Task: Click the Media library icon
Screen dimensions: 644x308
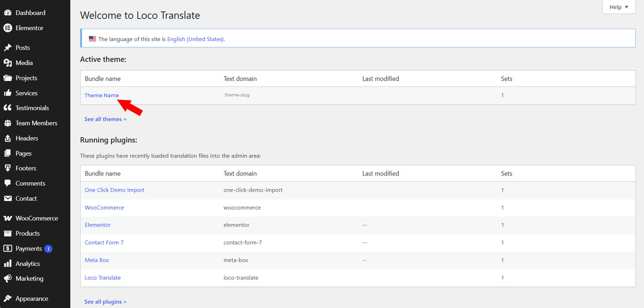Action: (x=8, y=63)
